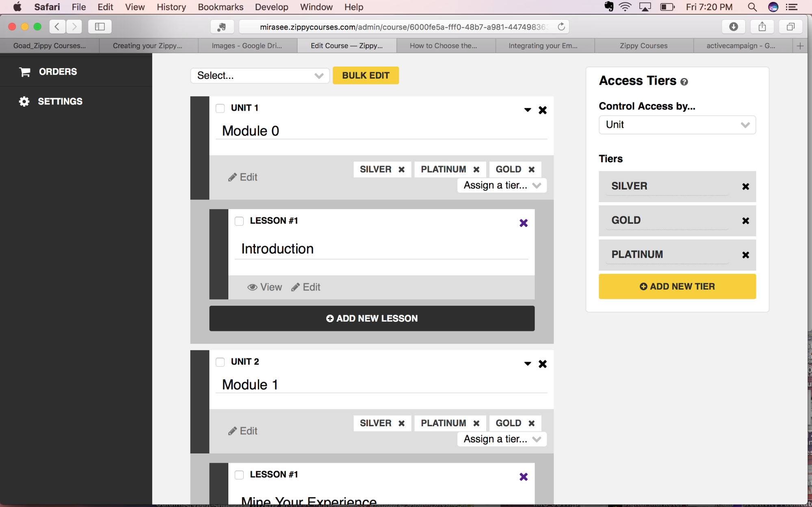Open the Bookmarks menu
812x507 pixels.
[220, 7]
